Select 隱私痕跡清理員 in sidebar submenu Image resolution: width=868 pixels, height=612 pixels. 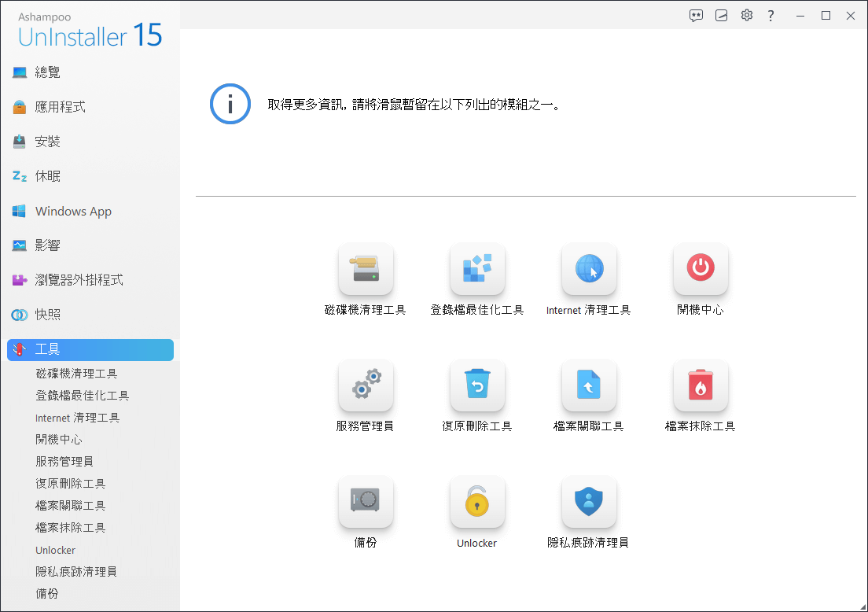(x=75, y=572)
